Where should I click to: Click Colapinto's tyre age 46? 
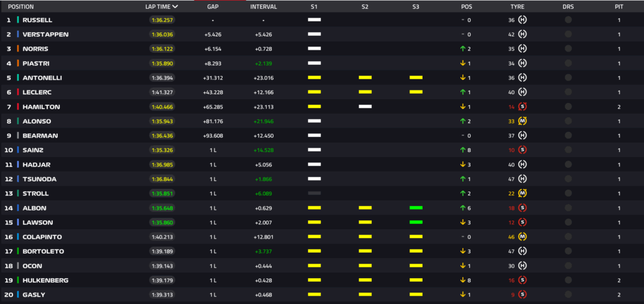511,237
